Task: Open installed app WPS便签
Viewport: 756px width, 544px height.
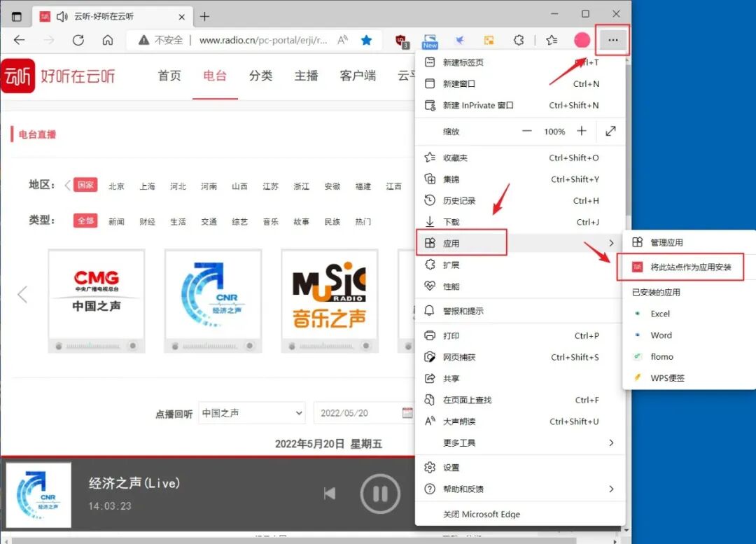Action: click(689, 378)
